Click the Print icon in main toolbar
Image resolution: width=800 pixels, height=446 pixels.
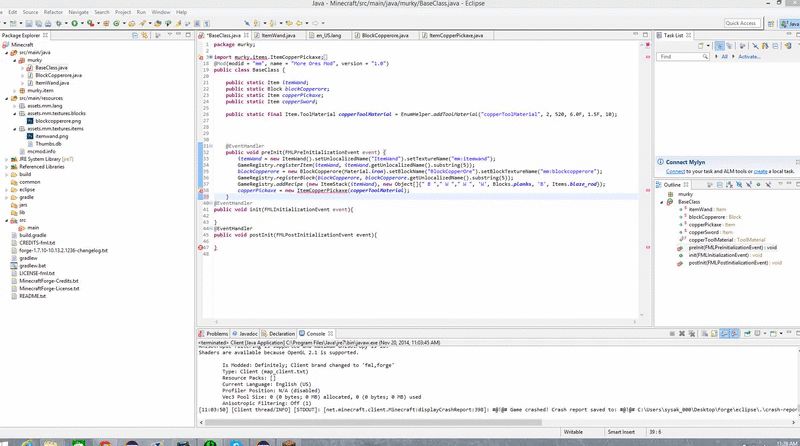pyautogui.click(x=48, y=23)
